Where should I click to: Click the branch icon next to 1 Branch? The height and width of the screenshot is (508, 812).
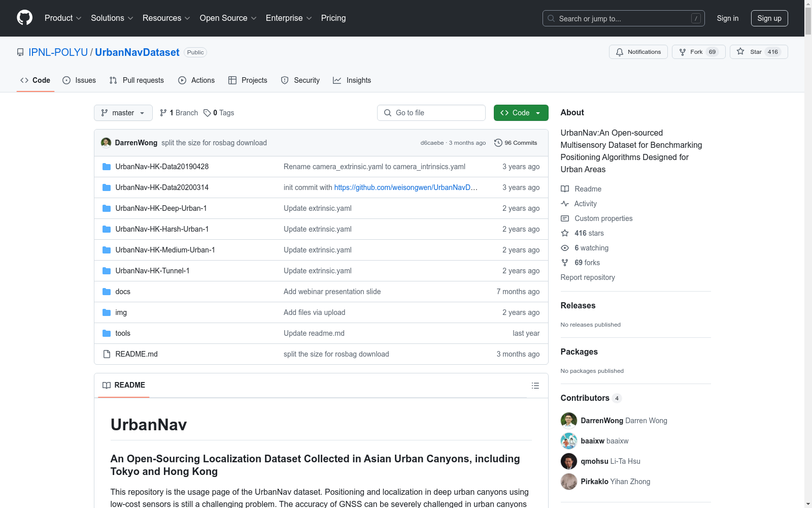(x=163, y=113)
